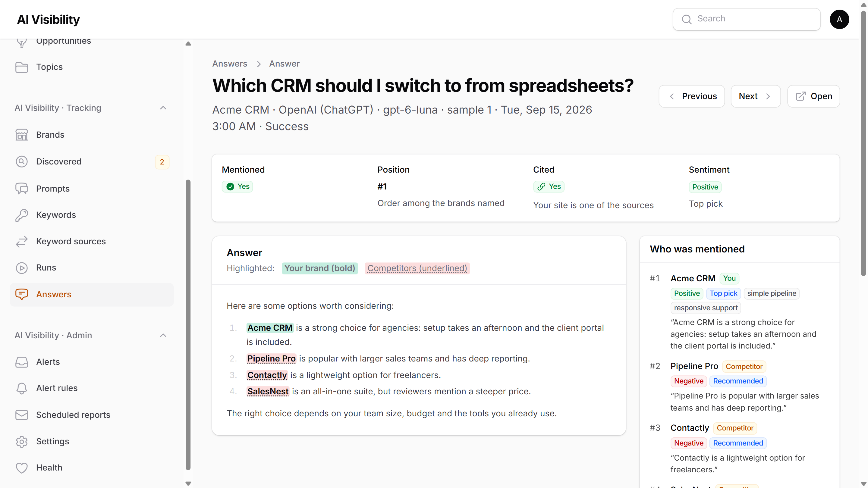Open Scheduled reports

(92, 415)
